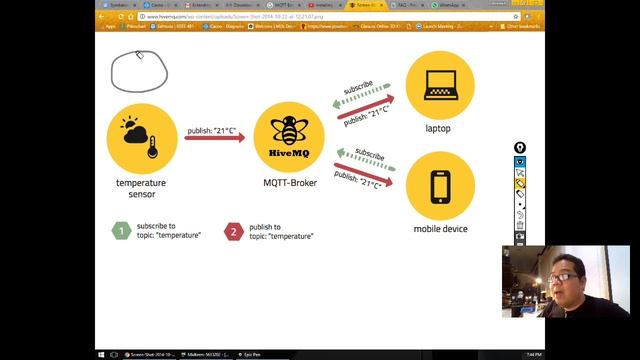
Task: Clear drawings with the trash can icon
Action: [x=520, y=225]
